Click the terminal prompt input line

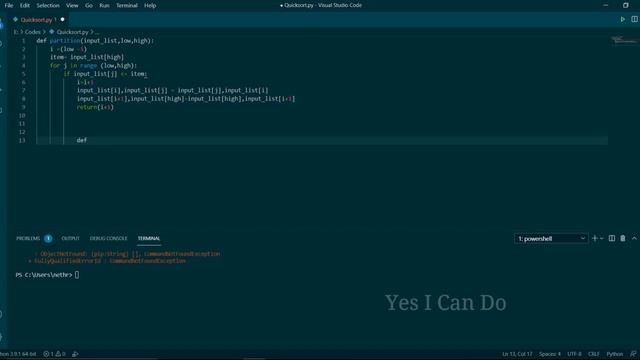point(48,275)
